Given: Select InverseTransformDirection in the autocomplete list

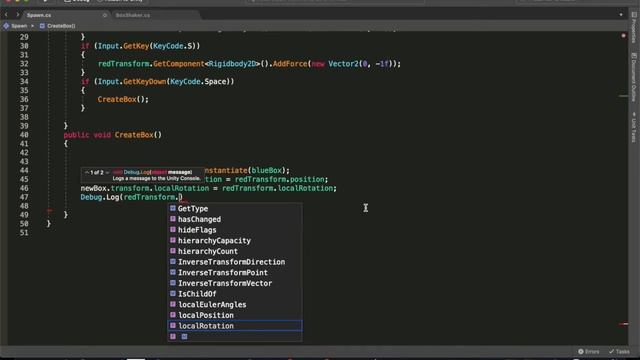Looking at the screenshot, I should coord(235,262).
